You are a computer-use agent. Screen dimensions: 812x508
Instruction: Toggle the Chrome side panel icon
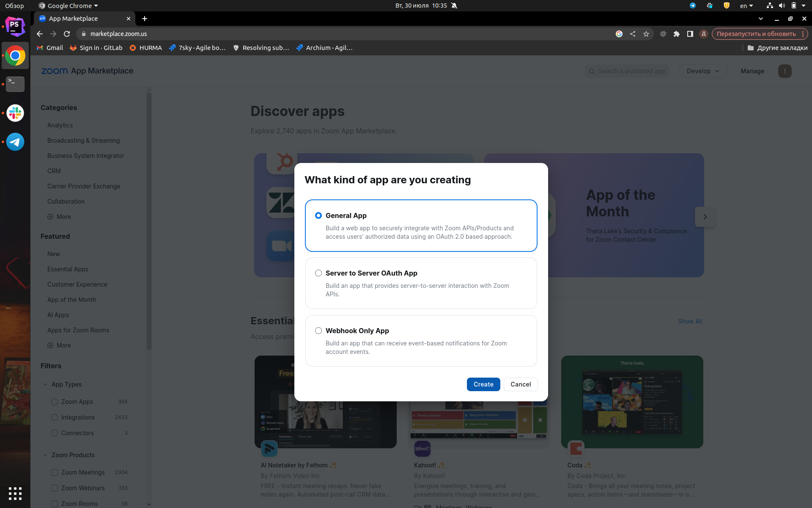(x=690, y=34)
